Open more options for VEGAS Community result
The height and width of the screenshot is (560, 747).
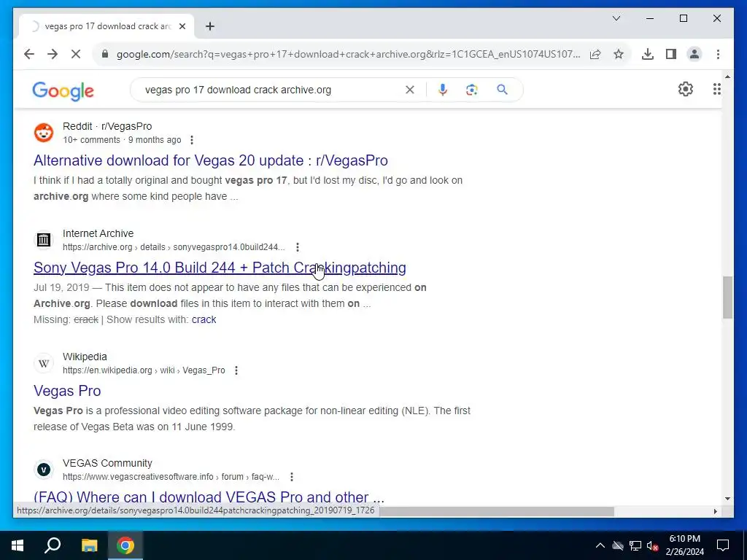pyautogui.click(x=292, y=477)
